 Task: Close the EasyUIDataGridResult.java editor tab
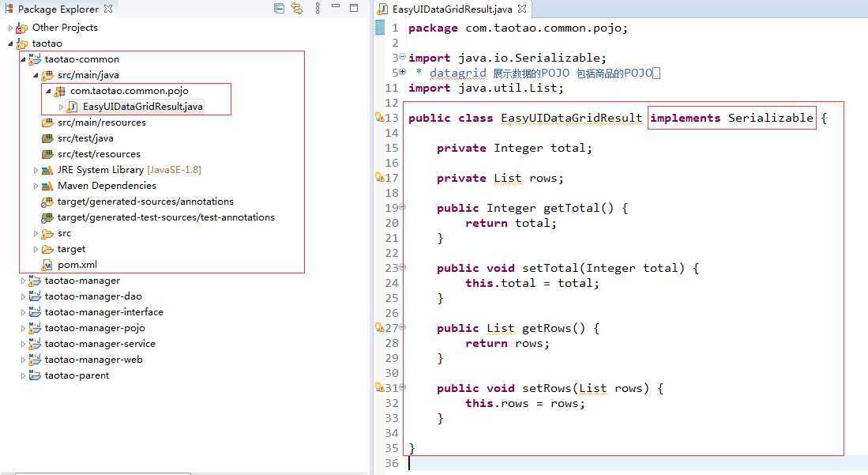pos(522,9)
